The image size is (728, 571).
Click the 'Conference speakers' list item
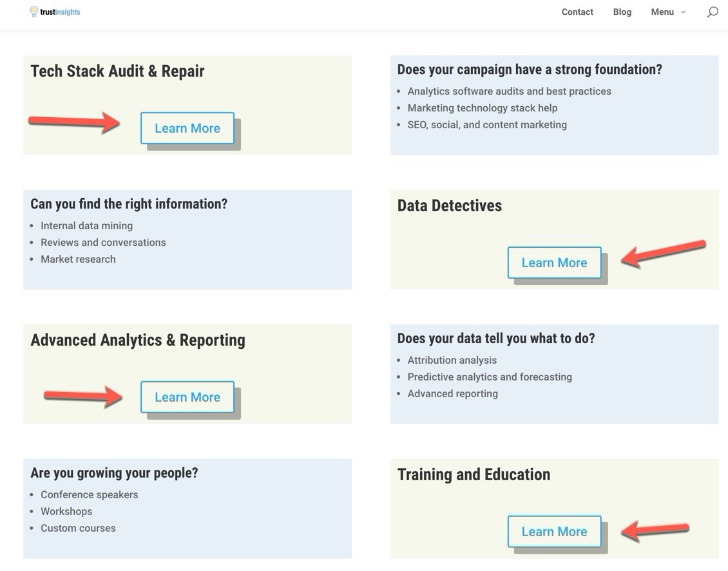(x=89, y=495)
